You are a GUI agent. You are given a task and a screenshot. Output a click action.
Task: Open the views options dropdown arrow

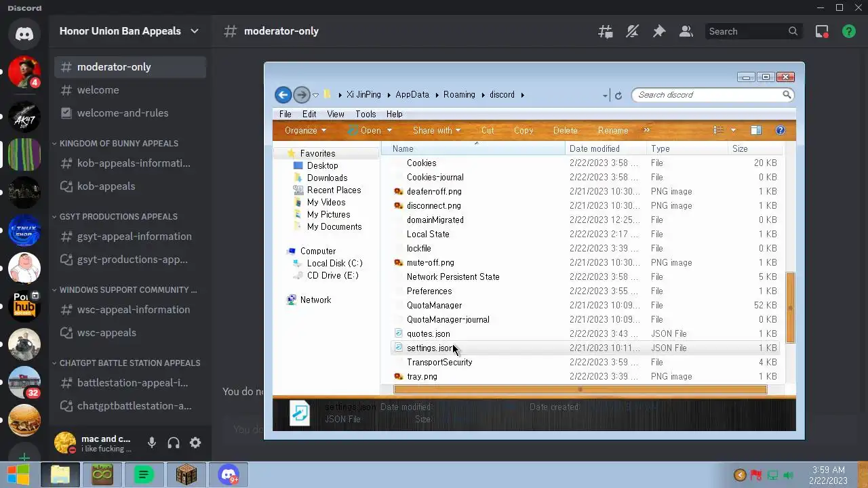click(733, 130)
